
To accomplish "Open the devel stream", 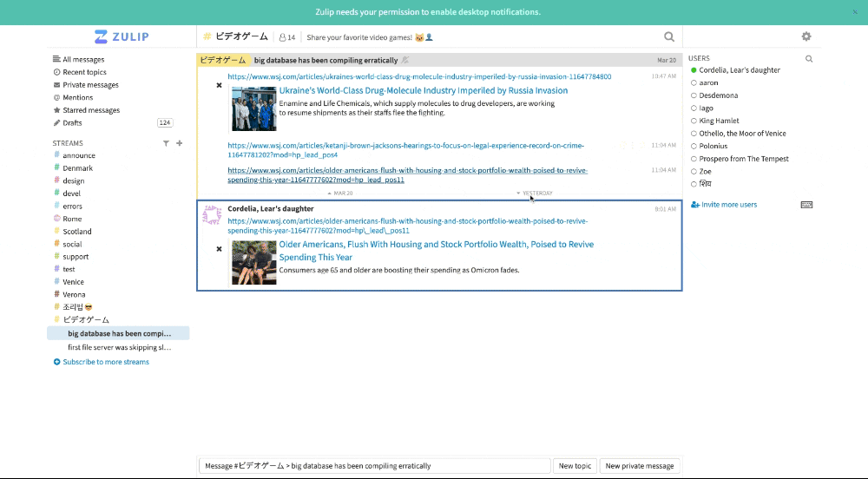I will point(71,194).
